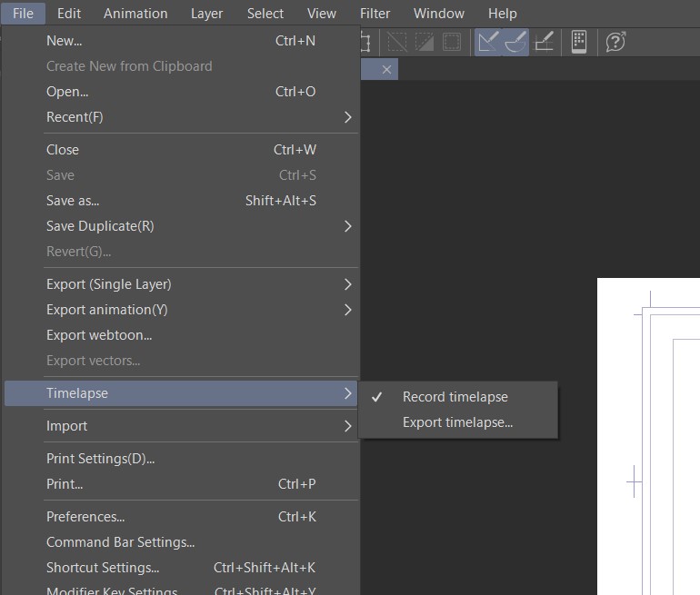Toggle the Snap to Grid icon

click(x=545, y=43)
